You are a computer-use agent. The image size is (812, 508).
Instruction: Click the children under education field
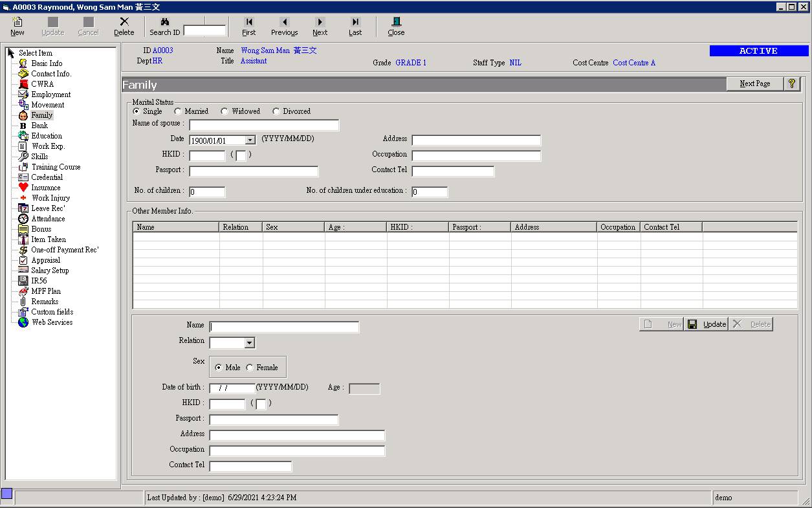430,192
